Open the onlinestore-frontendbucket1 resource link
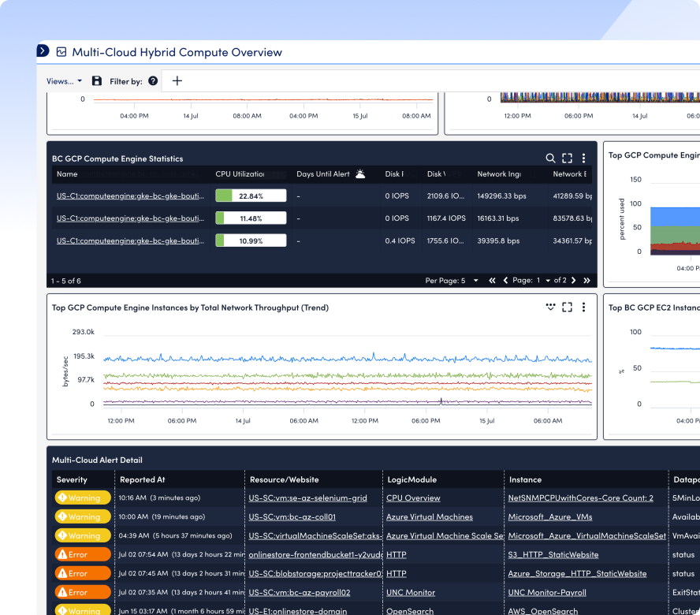The width and height of the screenshot is (700, 615). click(315, 555)
